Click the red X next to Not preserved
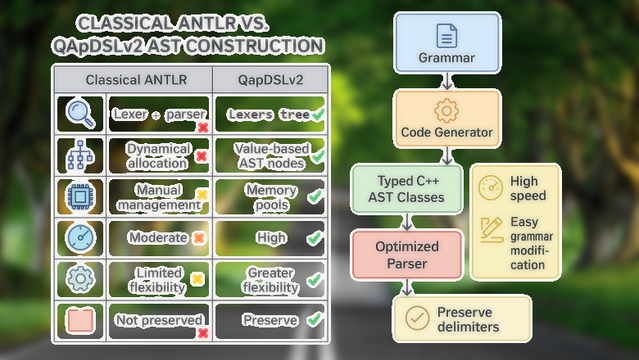Image resolution: width=639 pixels, height=360 pixels. click(x=203, y=333)
